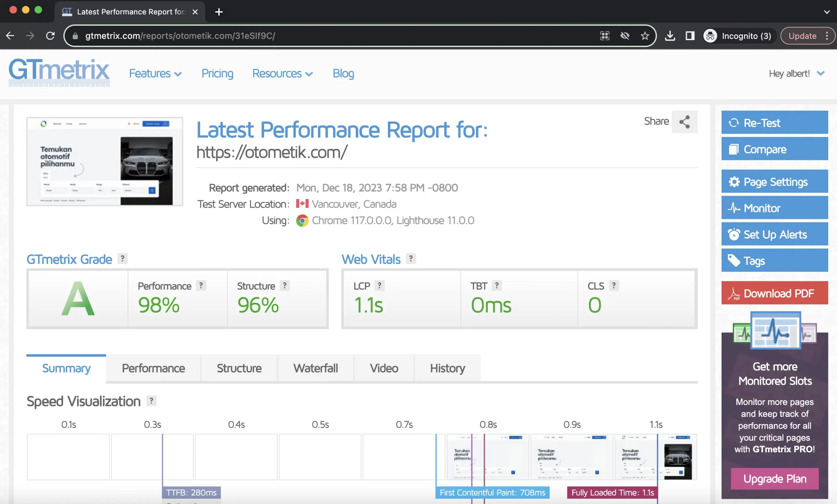
Task: Click the 98% Performance score
Action: (159, 305)
